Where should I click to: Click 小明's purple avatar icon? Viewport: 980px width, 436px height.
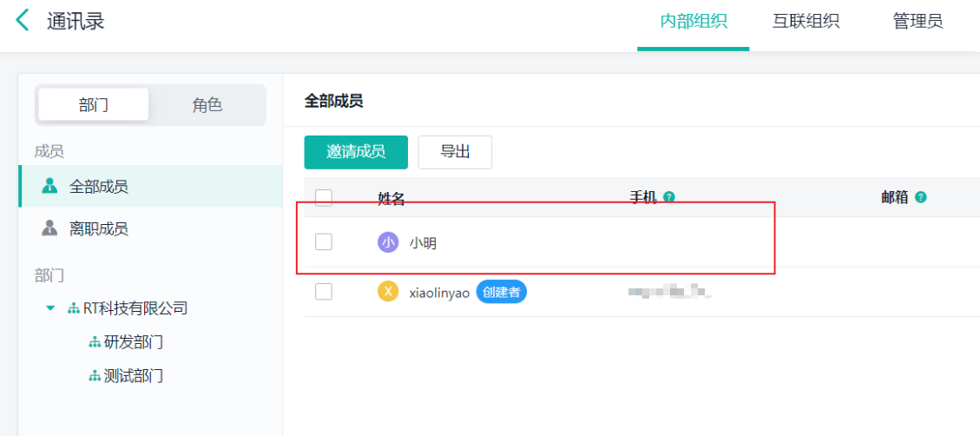tap(388, 242)
